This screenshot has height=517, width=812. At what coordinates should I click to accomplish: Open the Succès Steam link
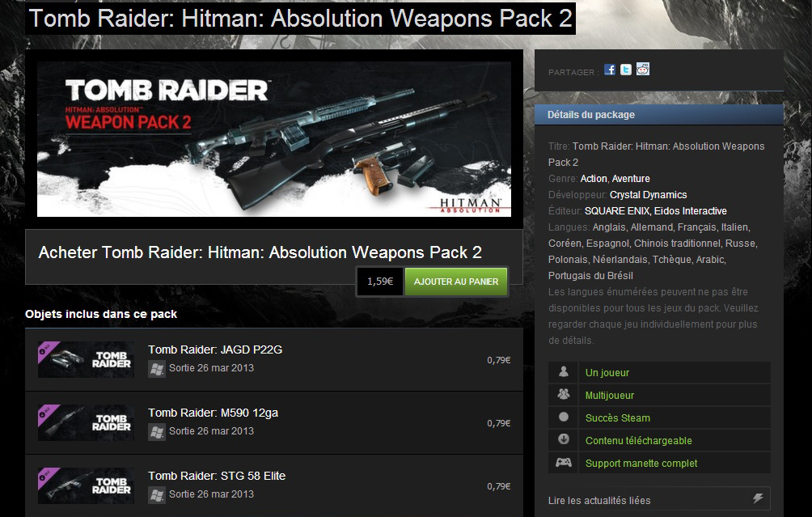(x=617, y=418)
